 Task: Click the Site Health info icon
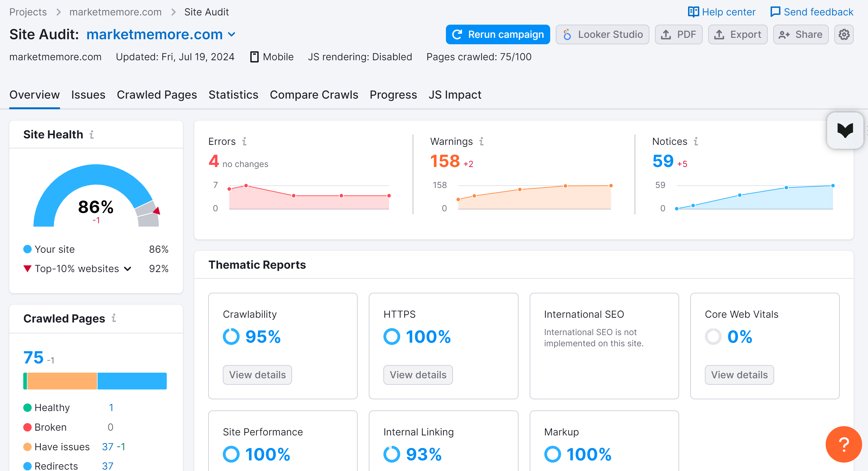(x=92, y=135)
